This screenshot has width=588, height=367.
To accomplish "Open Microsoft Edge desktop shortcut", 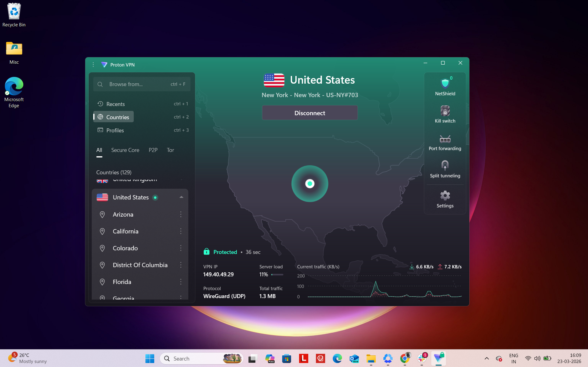I will (14, 92).
